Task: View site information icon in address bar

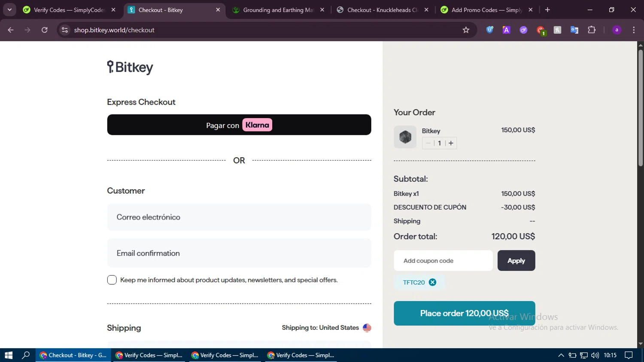Action: click(65, 30)
